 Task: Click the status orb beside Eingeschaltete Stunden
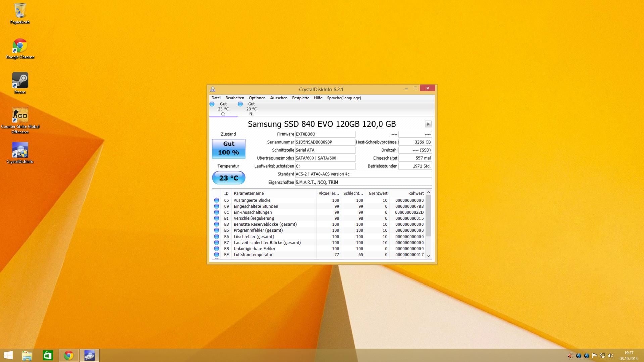217,206
